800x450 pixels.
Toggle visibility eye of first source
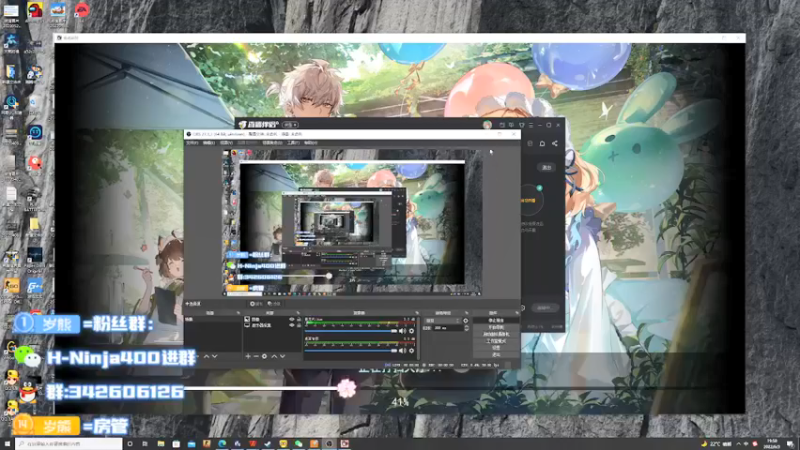point(292,319)
